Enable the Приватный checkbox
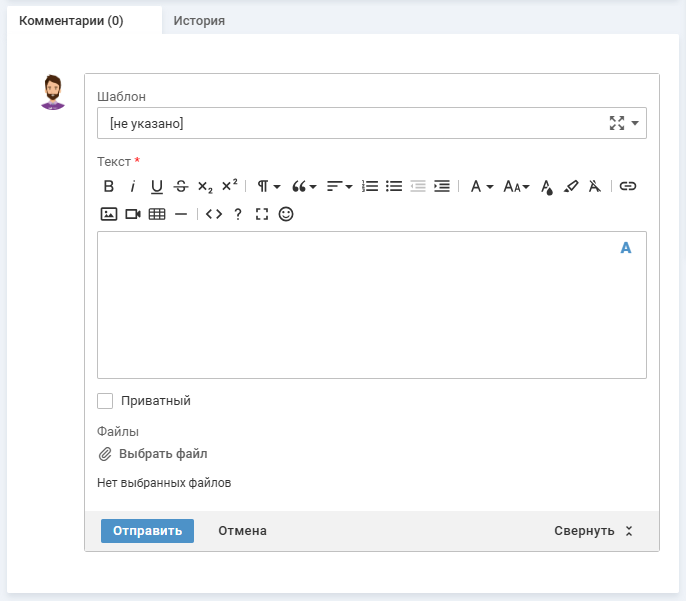 click(x=105, y=401)
